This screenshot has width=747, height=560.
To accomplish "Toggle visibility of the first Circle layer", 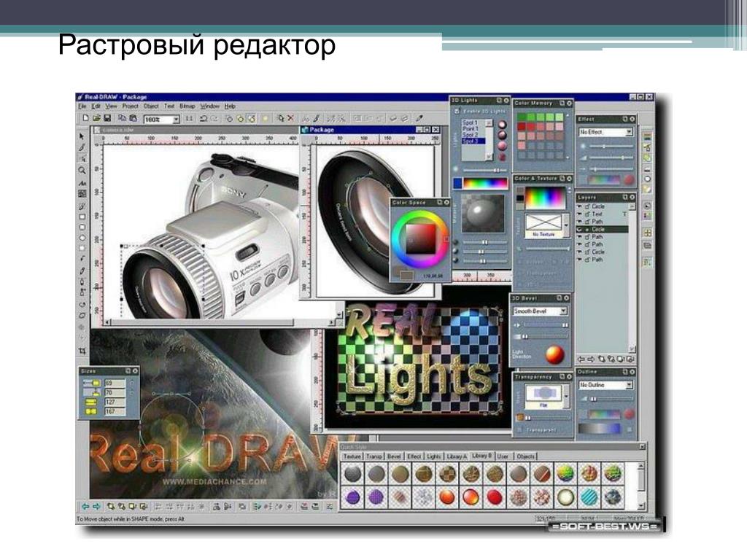I will pyautogui.click(x=580, y=206).
